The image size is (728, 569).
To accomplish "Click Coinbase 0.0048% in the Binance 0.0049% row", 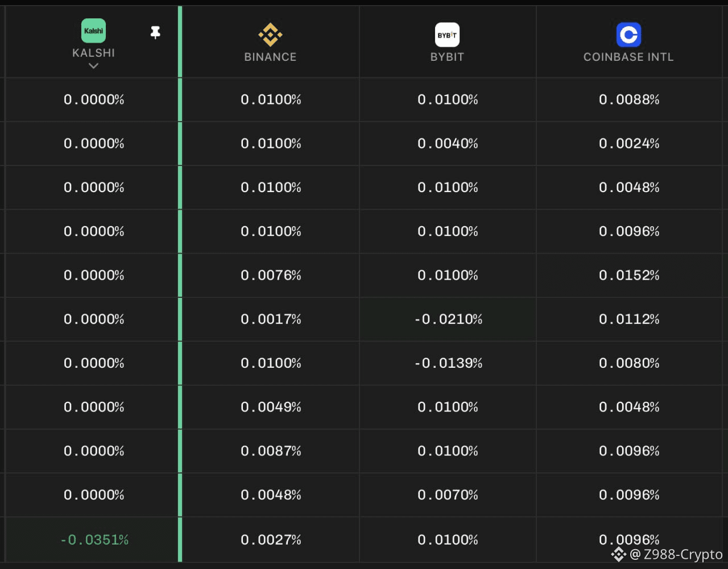I will click(629, 407).
